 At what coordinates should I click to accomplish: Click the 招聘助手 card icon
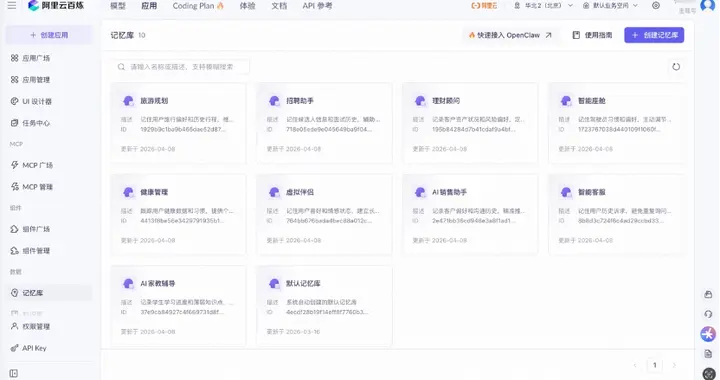[274, 101]
